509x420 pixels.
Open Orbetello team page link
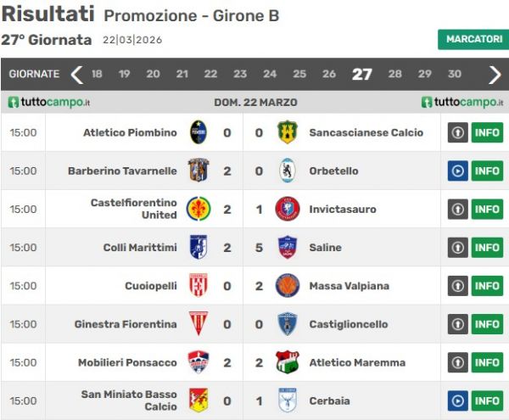point(333,171)
